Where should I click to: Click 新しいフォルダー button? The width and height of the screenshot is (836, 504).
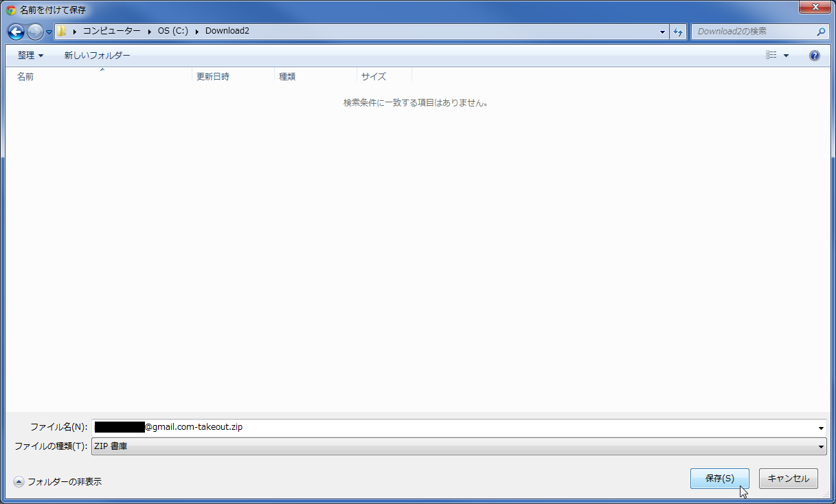pyautogui.click(x=97, y=56)
